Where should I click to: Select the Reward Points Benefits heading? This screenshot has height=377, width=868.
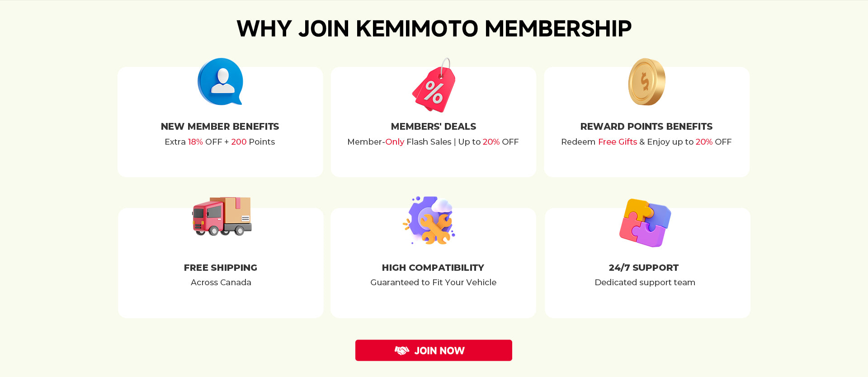point(646,127)
